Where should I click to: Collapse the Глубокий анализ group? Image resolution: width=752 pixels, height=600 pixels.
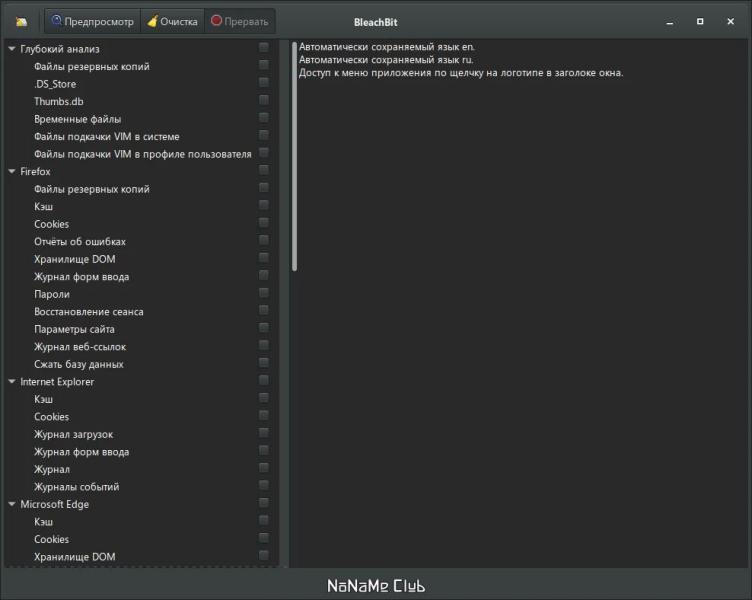point(12,48)
